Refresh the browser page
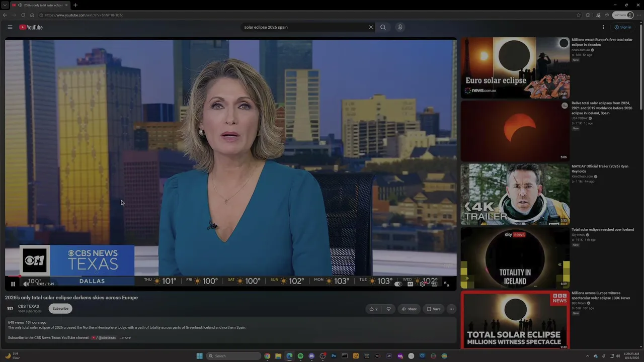 23,15
